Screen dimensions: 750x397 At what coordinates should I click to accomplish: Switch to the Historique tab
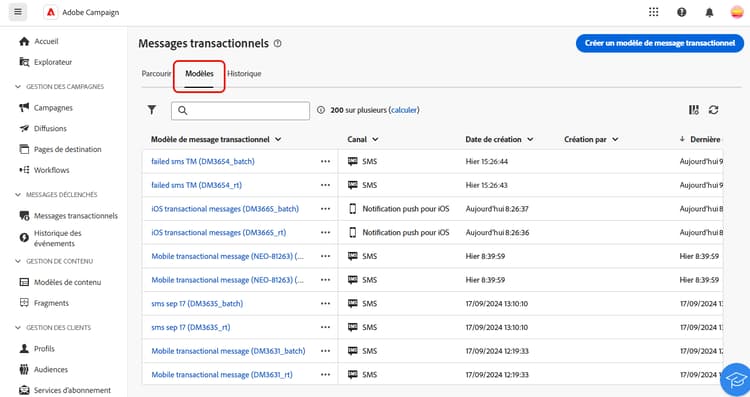click(x=244, y=74)
